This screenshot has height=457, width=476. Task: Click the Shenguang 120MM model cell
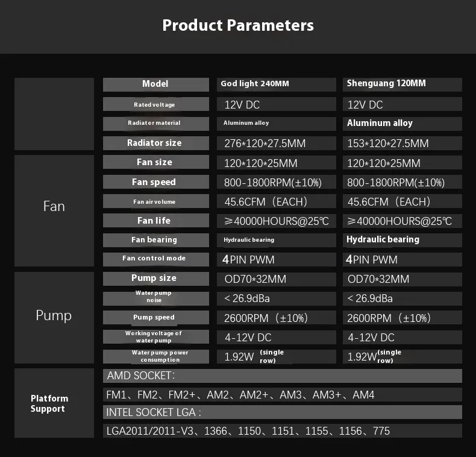[x=403, y=84]
